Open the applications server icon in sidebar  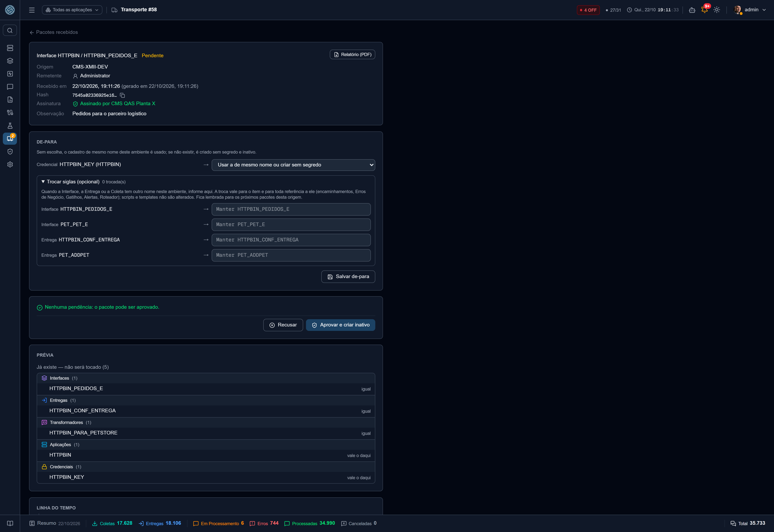(10, 48)
